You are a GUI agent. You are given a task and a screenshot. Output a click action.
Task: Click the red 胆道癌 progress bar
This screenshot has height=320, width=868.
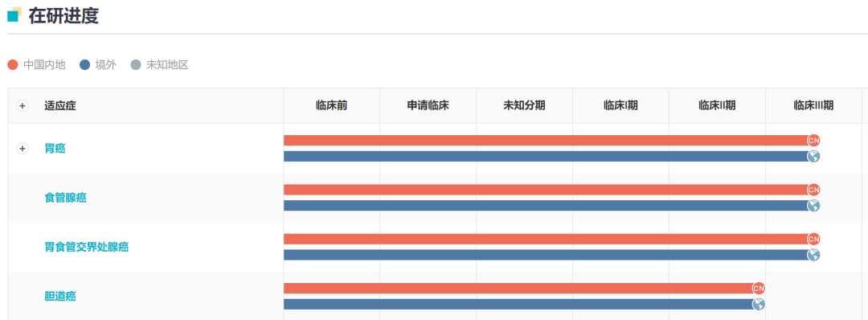520,289
